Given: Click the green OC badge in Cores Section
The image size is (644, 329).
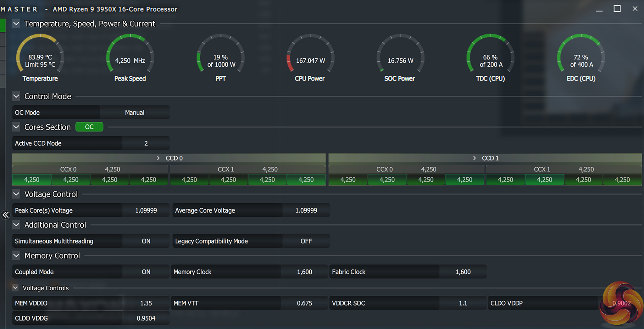Looking at the screenshot, I should click(89, 127).
